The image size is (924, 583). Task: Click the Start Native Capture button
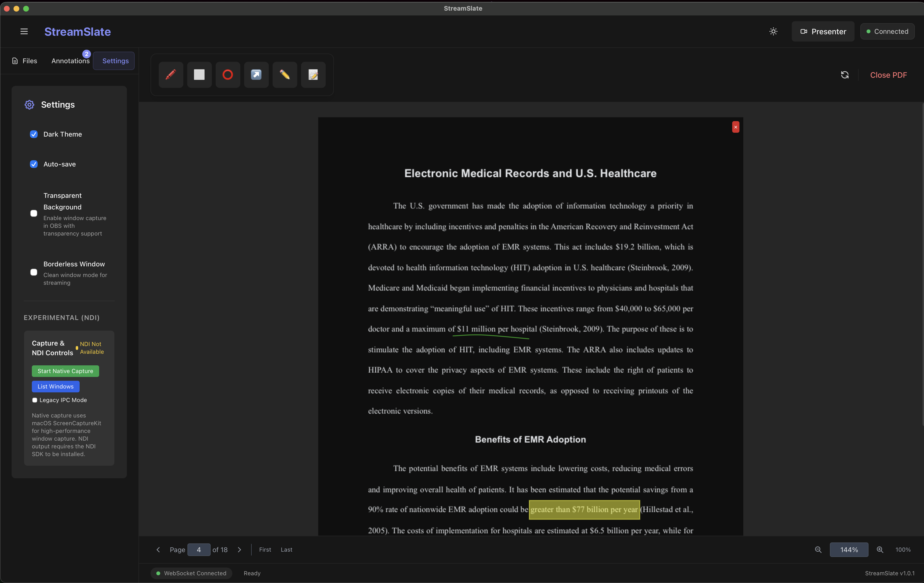click(x=65, y=371)
